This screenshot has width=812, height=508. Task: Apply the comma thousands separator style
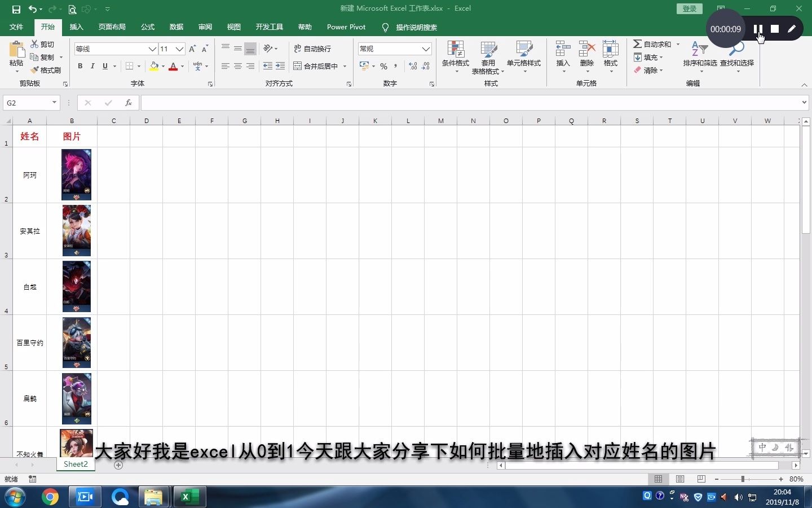pyautogui.click(x=396, y=66)
